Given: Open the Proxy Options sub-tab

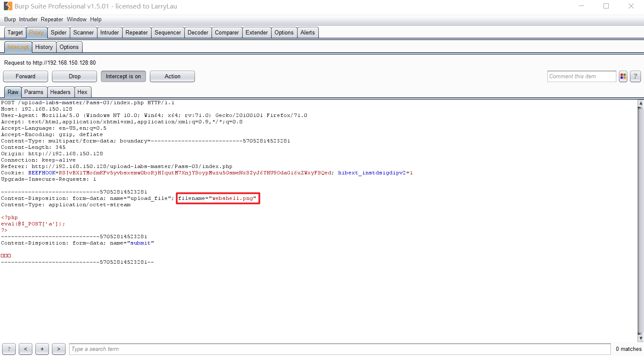Looking at the screenshot, I should click(69, 47).
